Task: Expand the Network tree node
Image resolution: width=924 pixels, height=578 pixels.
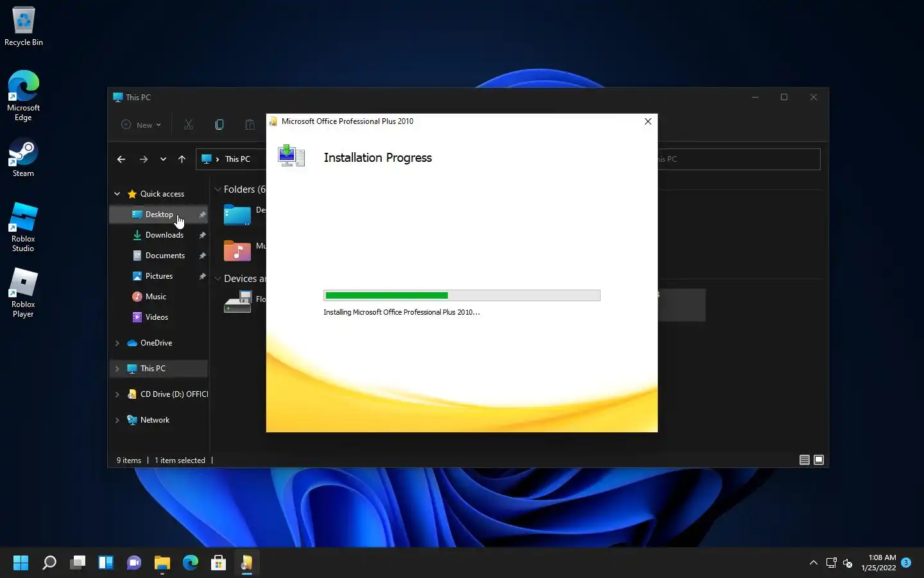Action: pos(117,420)
